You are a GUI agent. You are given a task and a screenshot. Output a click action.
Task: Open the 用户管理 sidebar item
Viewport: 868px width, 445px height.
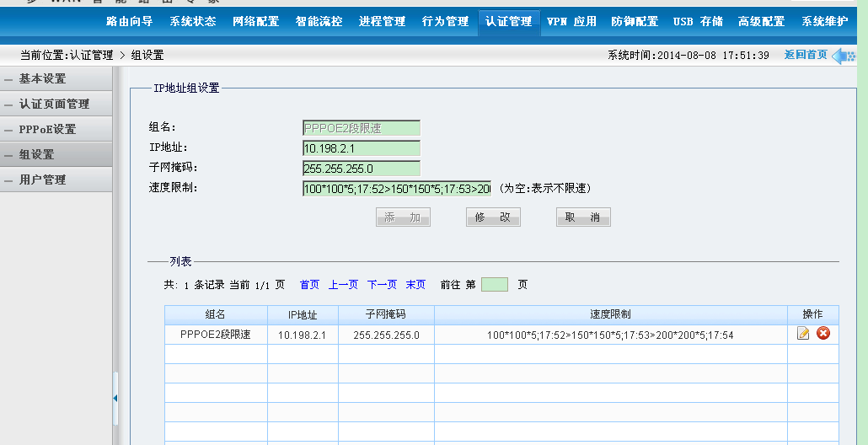[42, 180]
